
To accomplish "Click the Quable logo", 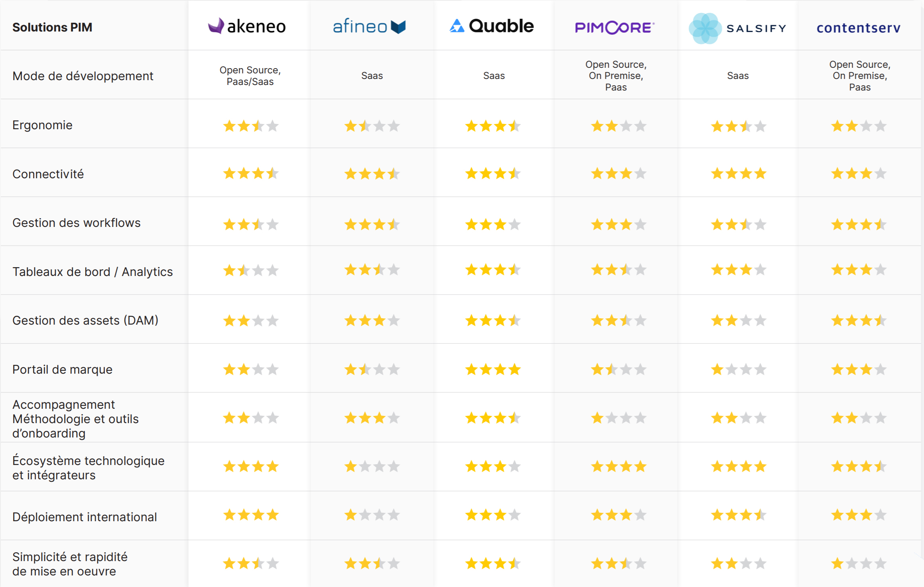I will coord(491,26).
